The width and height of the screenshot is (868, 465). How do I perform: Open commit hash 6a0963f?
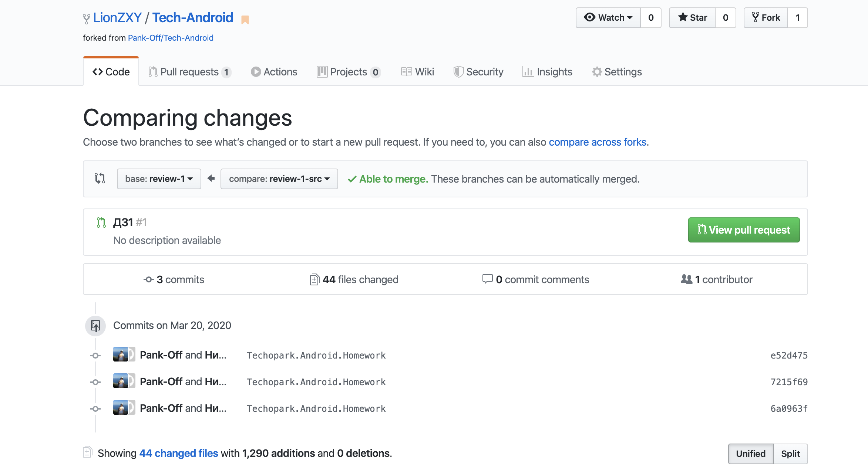pyautogui.click(x=789, y=409)
